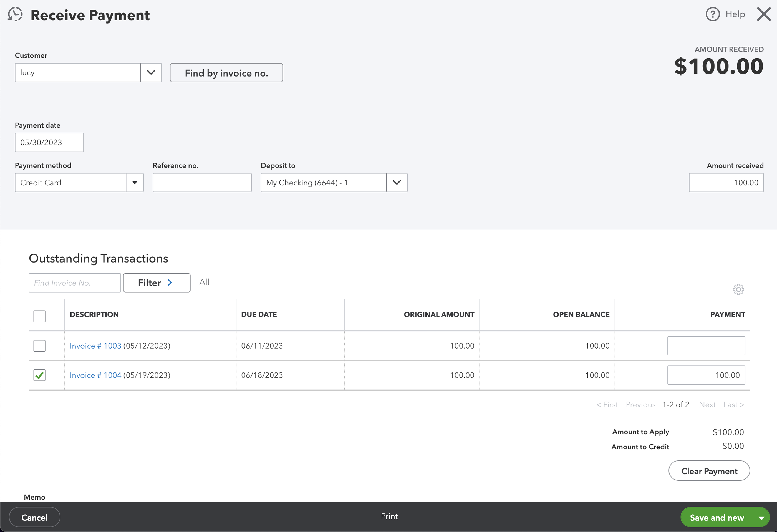Click the Print link
The height and width of the screenshot is (532, 777).
pyautogui.click(x=389, y=516)
